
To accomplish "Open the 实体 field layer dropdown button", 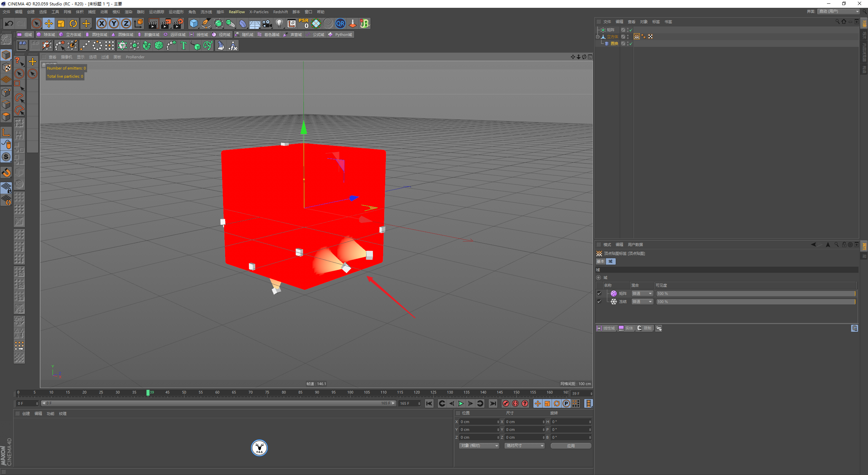I will (x=626, y=328).
